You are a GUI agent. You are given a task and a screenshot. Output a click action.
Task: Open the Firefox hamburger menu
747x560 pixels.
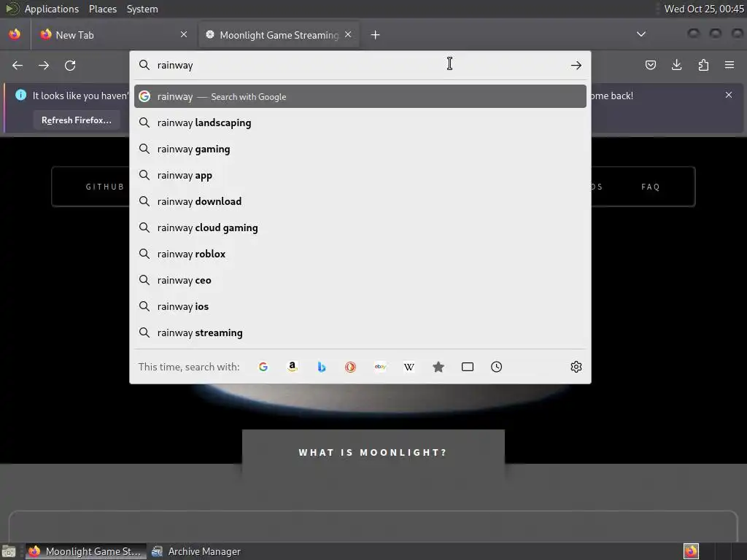(x=729, y=65)
